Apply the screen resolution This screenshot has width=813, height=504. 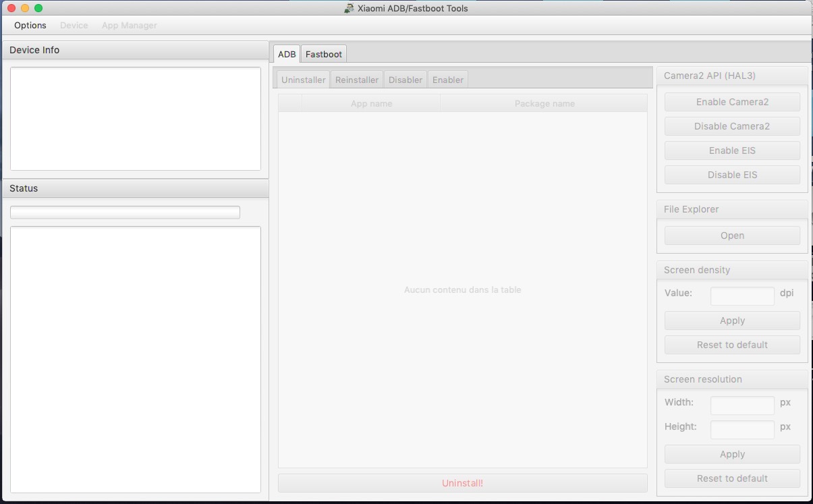(x=732, y=454)
